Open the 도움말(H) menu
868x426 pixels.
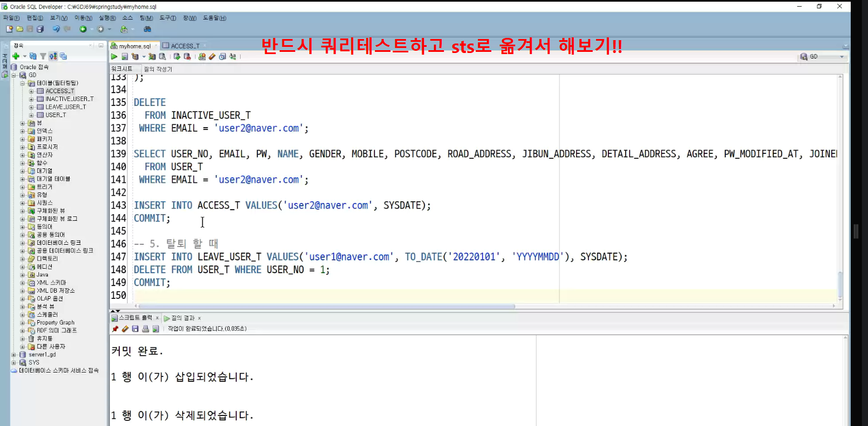click(214, 18)
